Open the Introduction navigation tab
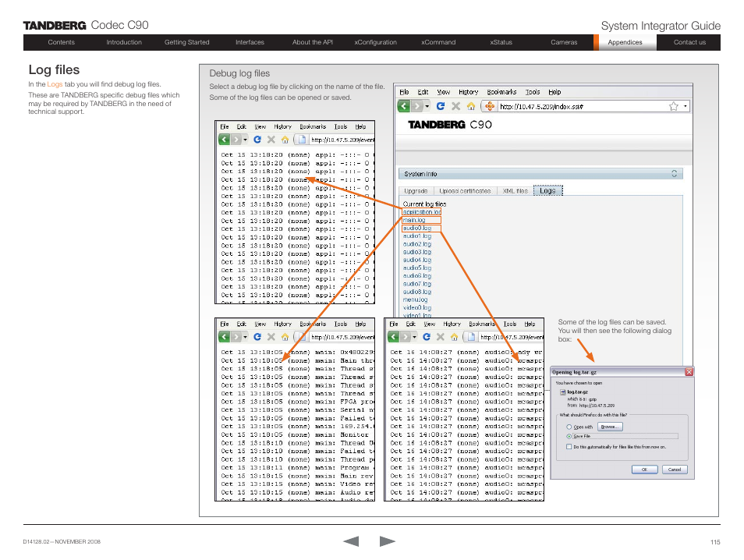 tap(124, 42)
